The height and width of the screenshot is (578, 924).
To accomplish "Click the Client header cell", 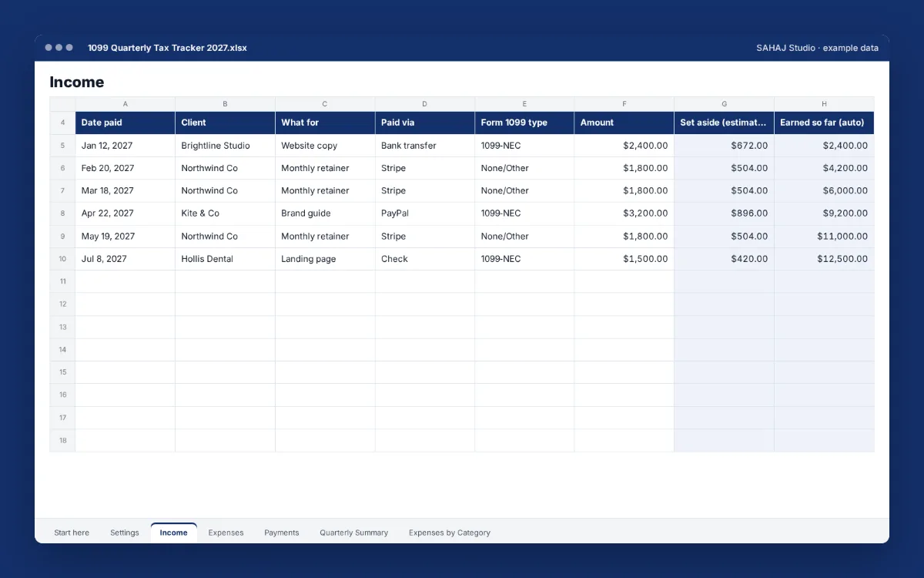I will tap(225, 123).
